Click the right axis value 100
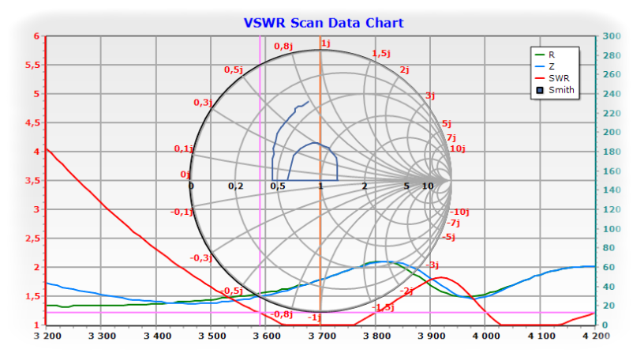This screenshot has width=644, height=357. (x=612, y=229)
